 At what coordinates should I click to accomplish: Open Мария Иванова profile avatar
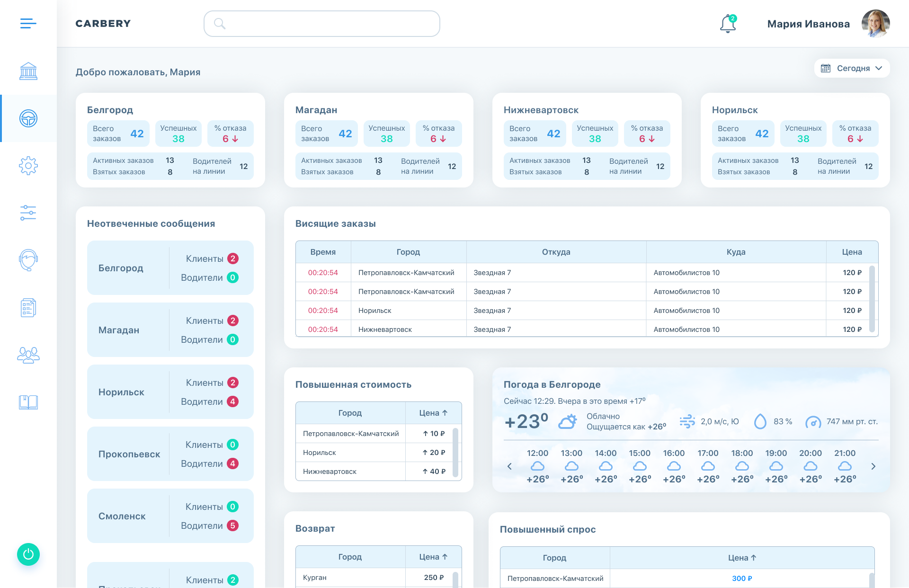pos(875,24)
